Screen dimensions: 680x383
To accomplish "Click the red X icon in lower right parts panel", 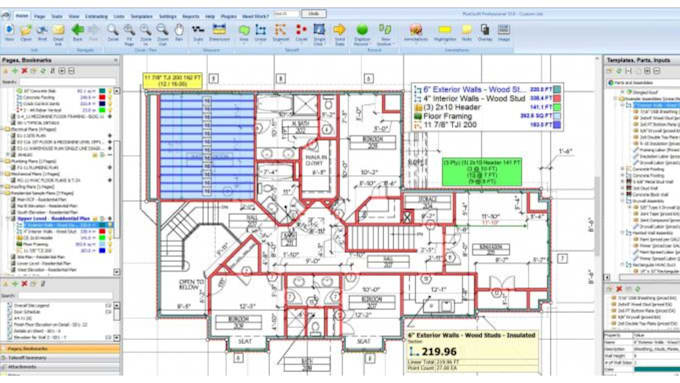I will click(x=619, y=289).
